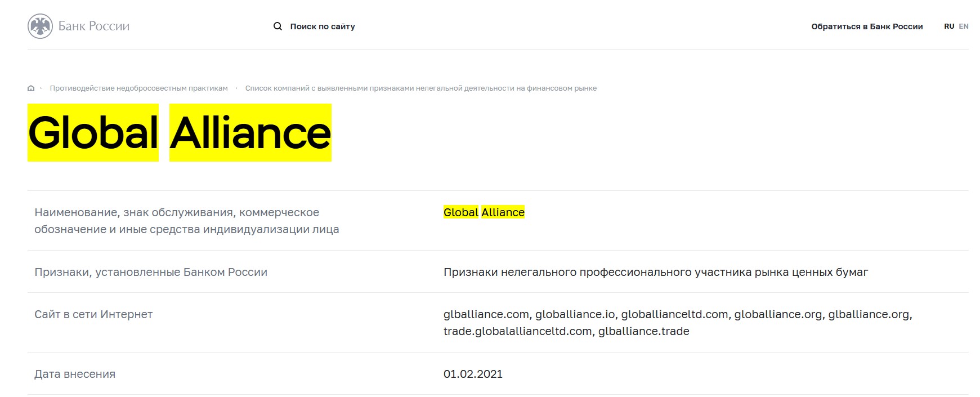Visit globalliance.io website link
Screen dimensions: 980x397
(x=575, y=315)
